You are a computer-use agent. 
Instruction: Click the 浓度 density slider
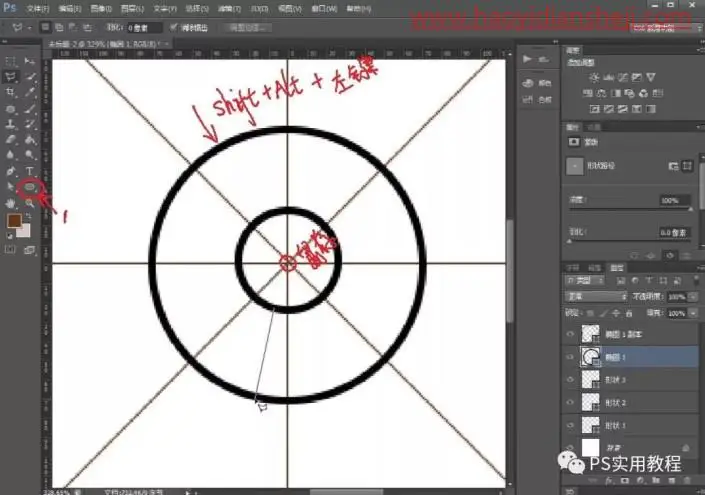click(629, 209)
